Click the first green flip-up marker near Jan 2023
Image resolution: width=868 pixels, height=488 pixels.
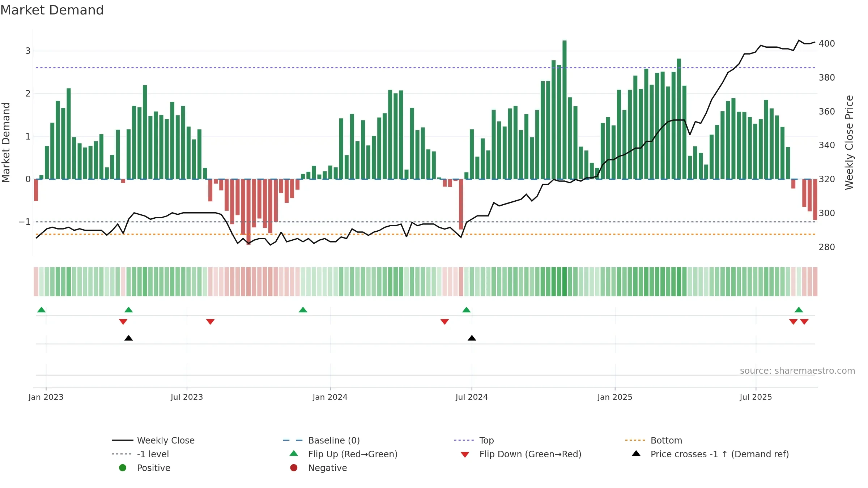tap(42, 310)
